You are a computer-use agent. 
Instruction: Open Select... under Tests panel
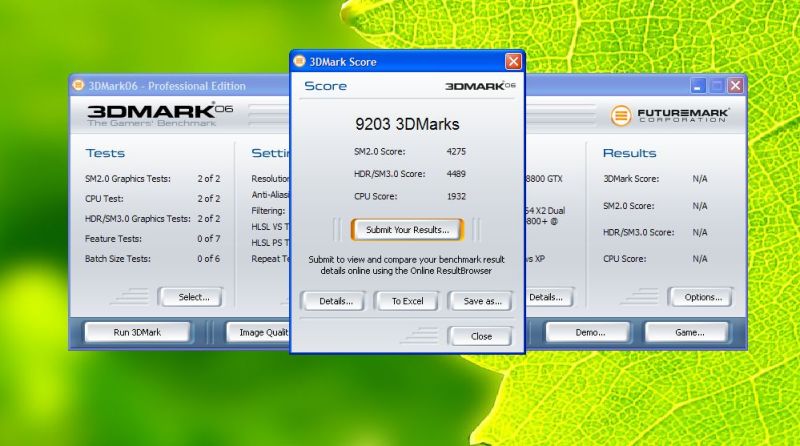[x=191, y=297]
